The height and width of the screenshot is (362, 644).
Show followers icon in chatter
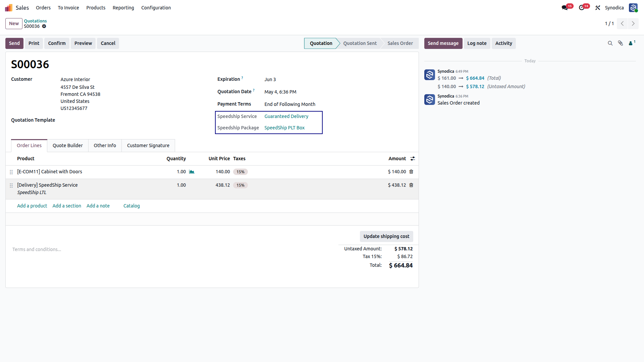pos(632,43)
